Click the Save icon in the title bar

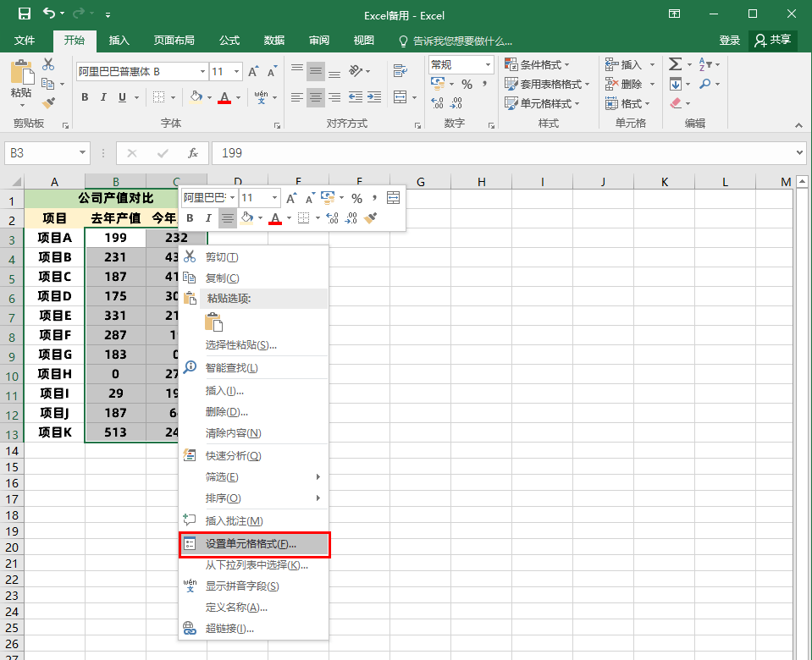(24, 14)
